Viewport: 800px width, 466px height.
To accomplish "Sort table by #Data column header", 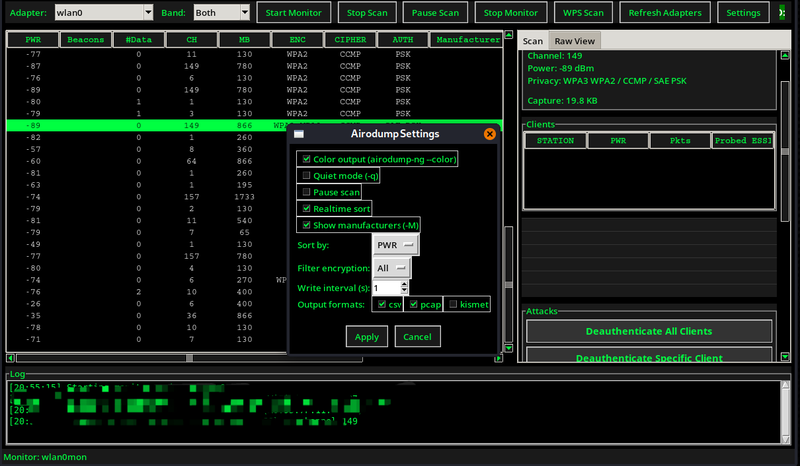I will pyautogui.click(x=139, y=39).
